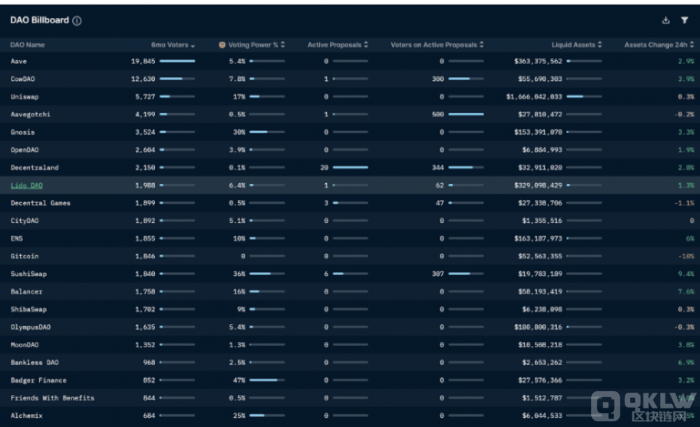Click Aave's liquid assets value $363,375,562
Viewport: 700px width, 427px height.
[538, 61]
